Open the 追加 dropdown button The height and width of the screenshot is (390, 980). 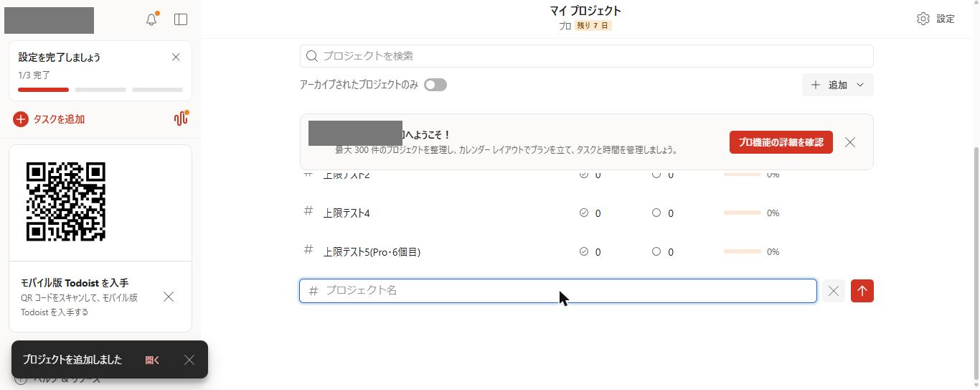(838, 85)
